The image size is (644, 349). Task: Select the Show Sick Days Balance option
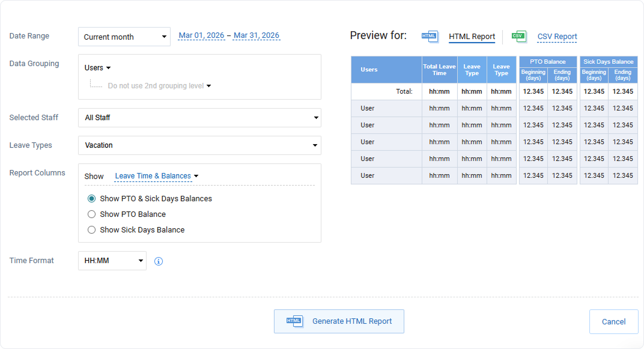(x=91, y=229)
